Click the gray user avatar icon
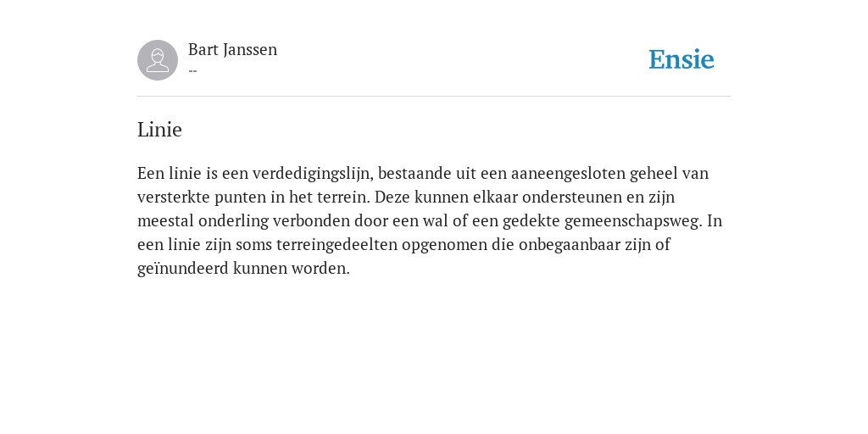868x434 pixels. pyautogui.click(x=158, y=60)
